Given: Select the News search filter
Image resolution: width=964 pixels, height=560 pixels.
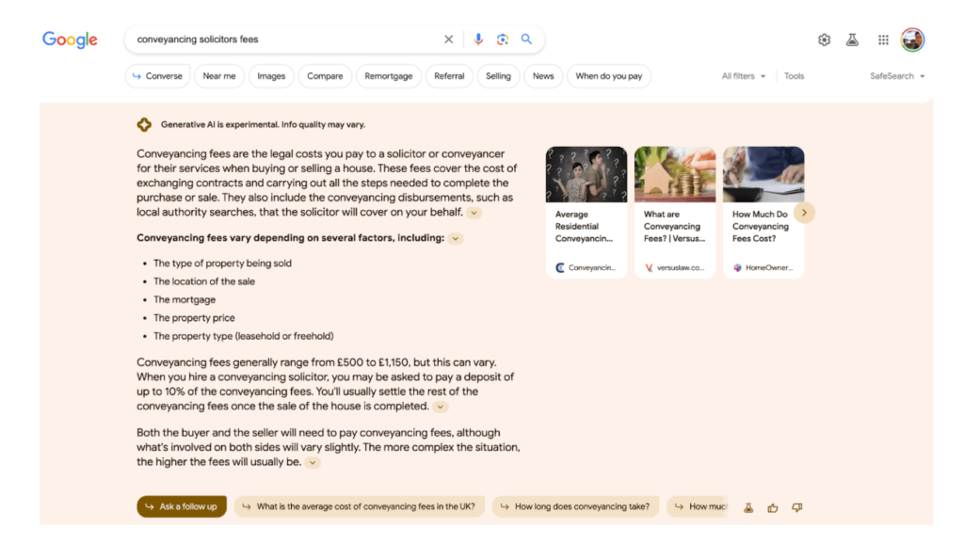Looking at the screenshot, I should click(x=543, y=75).
